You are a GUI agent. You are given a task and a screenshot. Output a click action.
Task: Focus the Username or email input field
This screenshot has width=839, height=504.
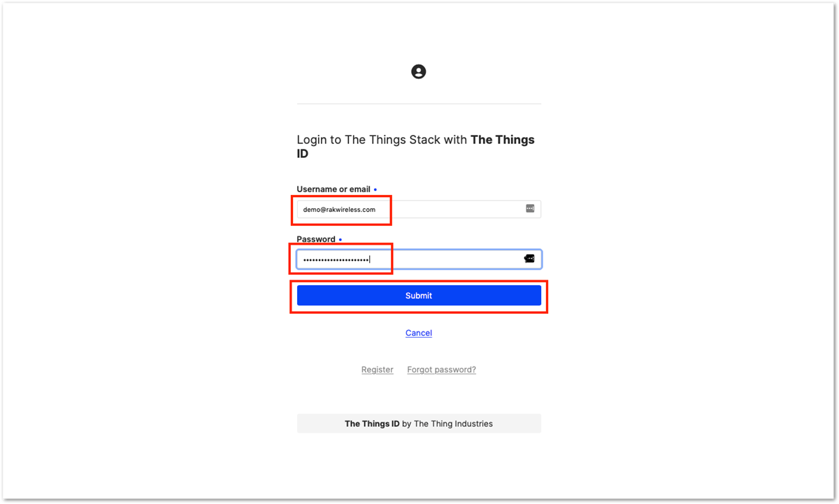(x=419, y=209)
